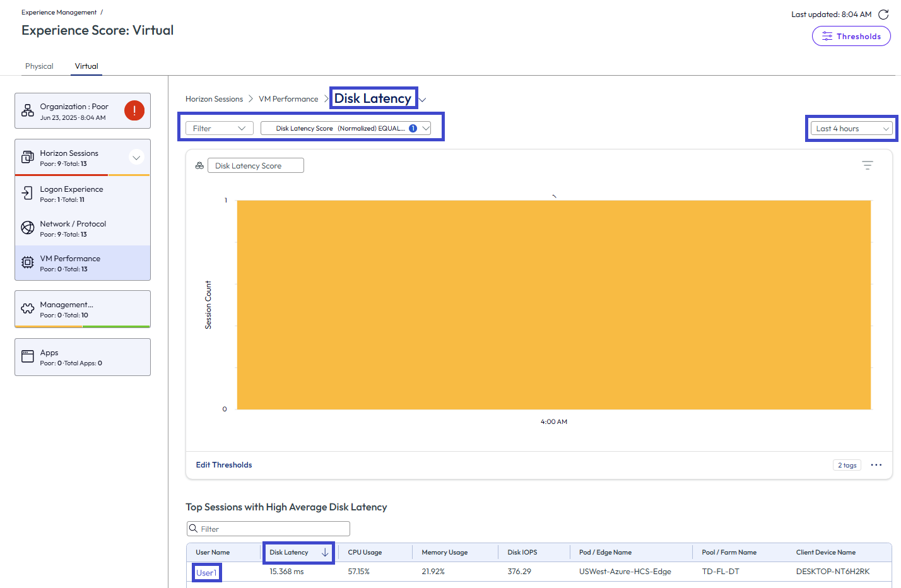Screen dimensions: 901x588
Task: Open the Last 4 hours time range dropdown
Action: point(852,128)
